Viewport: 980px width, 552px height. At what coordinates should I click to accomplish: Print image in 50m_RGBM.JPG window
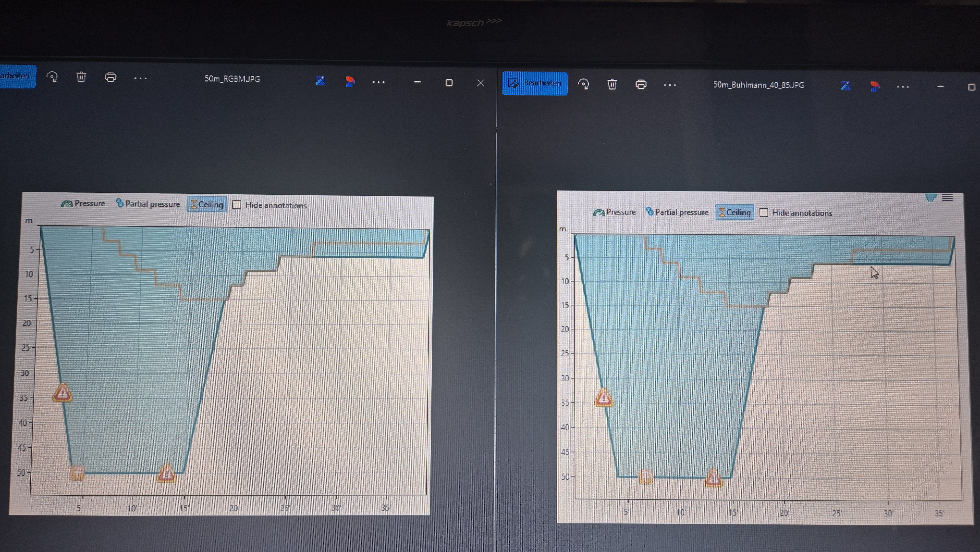coord(111,77)
